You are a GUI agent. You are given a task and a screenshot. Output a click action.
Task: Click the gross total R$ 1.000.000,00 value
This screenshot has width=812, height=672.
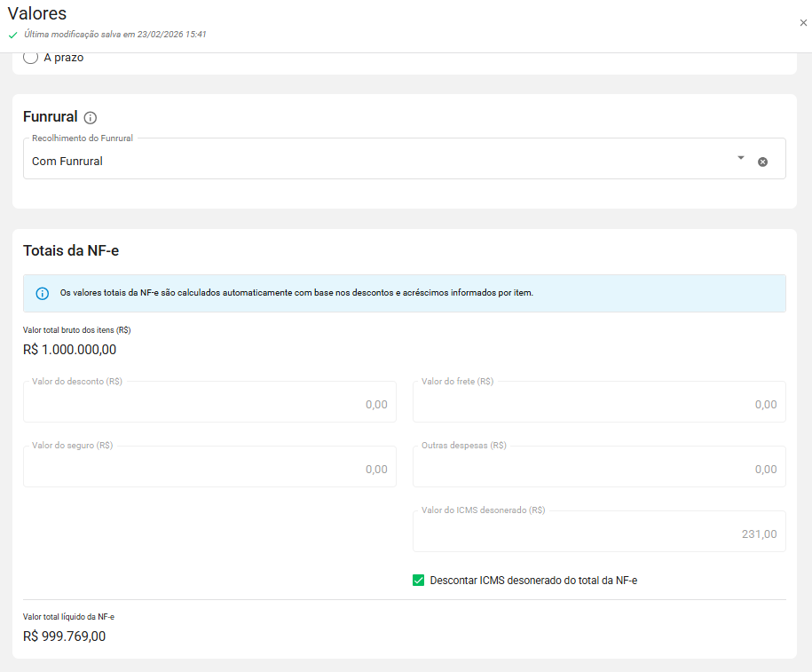pyautogui.click(x=69, y=350)
